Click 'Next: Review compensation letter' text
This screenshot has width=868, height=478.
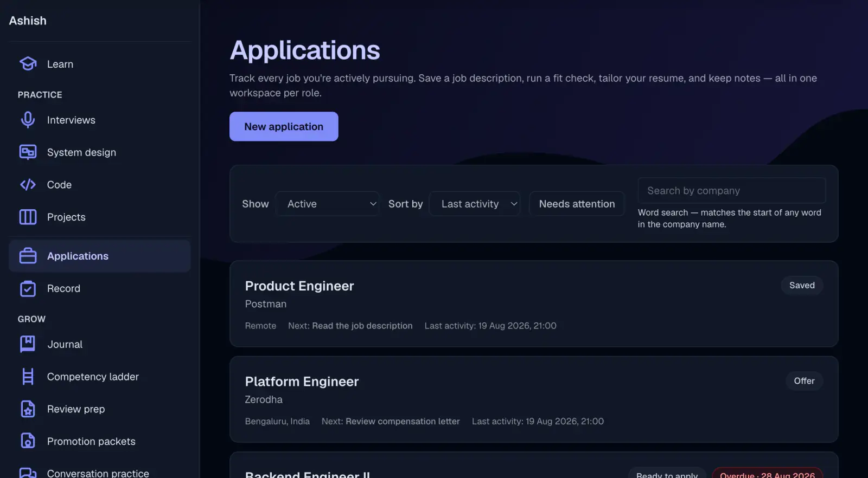(391, 421)
